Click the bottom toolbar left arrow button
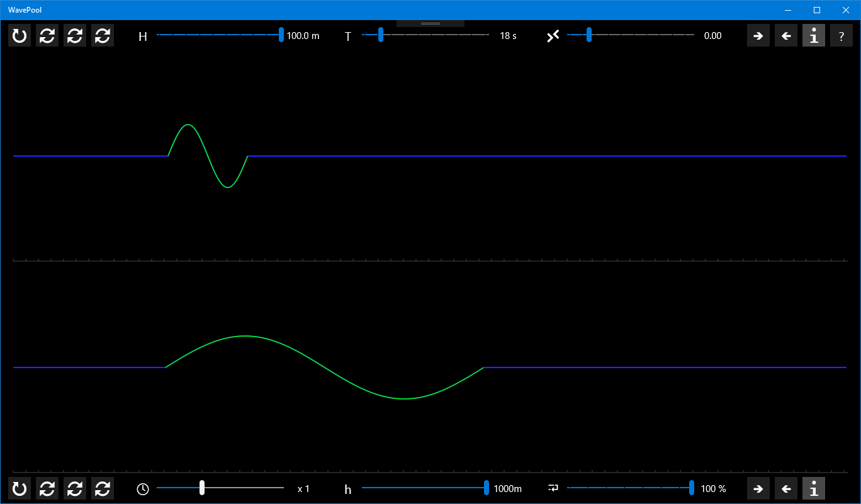 tap(786, 488)
